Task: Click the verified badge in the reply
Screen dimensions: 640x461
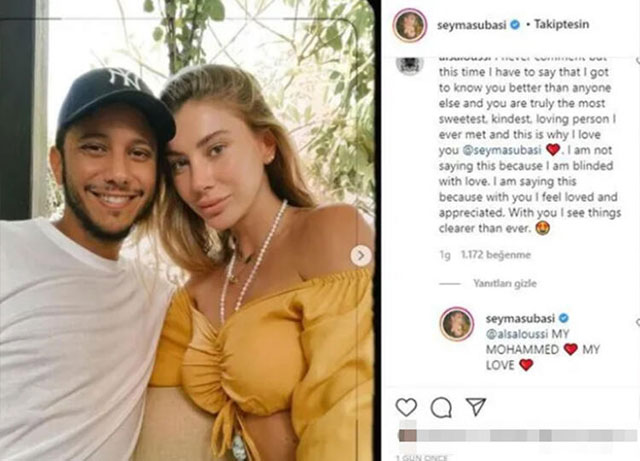Action: (564, 318)
